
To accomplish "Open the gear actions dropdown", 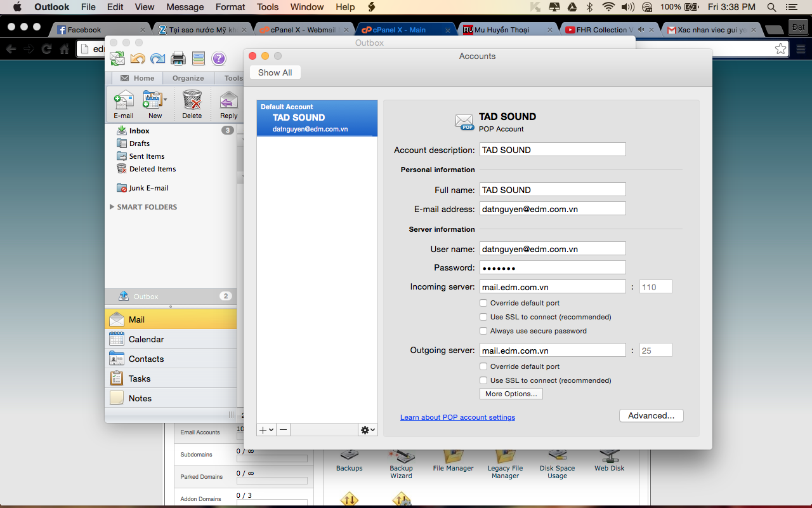I will (x=368, y=430).
